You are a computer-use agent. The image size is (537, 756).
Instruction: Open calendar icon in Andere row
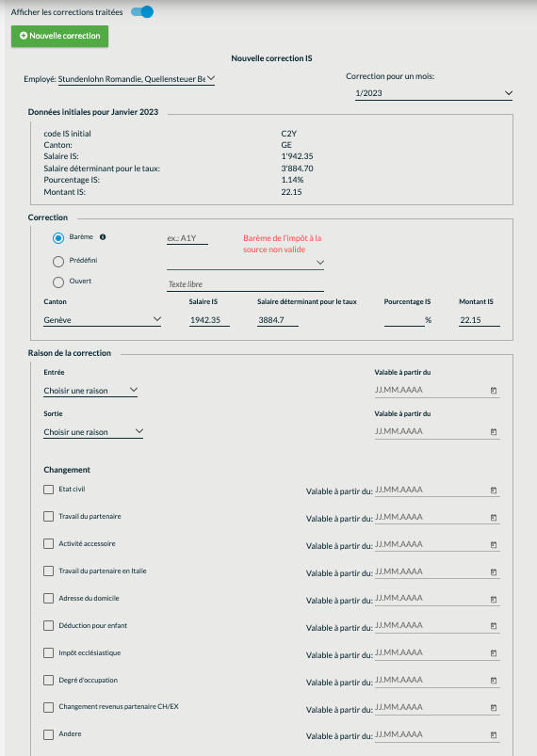(494, 735)
